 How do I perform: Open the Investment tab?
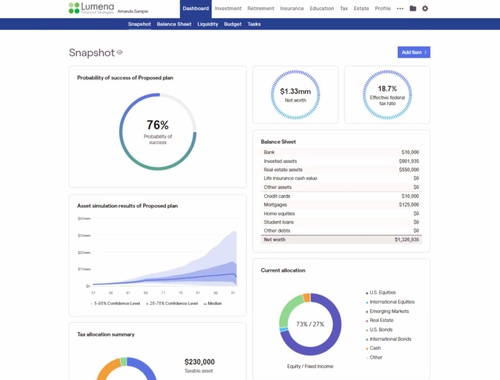coord(228,8)
